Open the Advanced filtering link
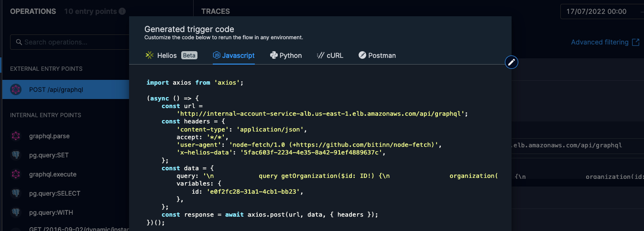 click(600, 42)
